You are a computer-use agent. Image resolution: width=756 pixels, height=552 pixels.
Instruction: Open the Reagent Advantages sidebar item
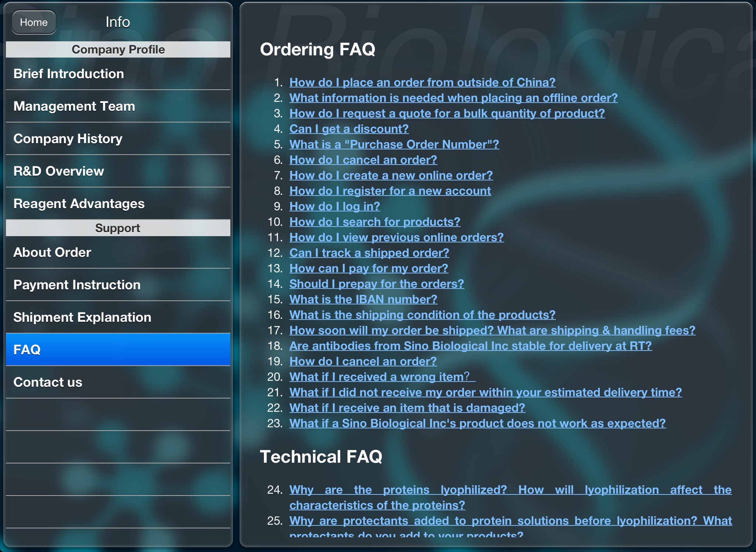(117, 204)
